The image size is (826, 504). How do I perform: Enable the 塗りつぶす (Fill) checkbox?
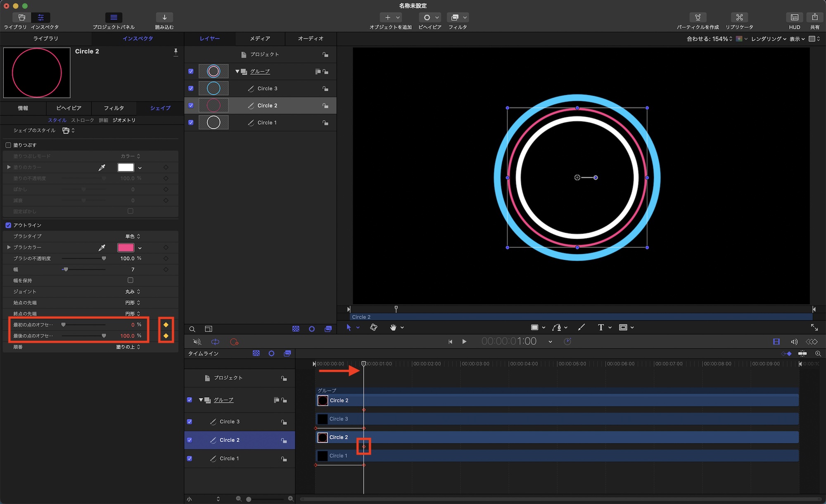(x=8, y=145)
